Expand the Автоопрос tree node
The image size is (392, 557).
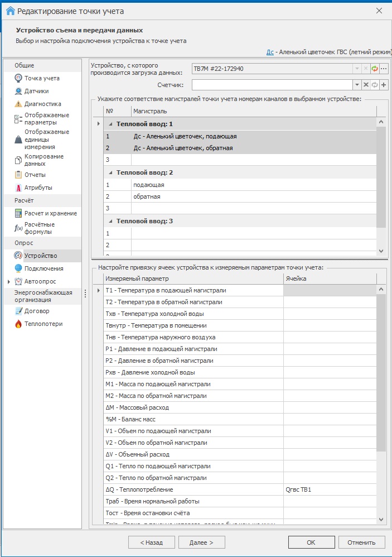(9, 281)
